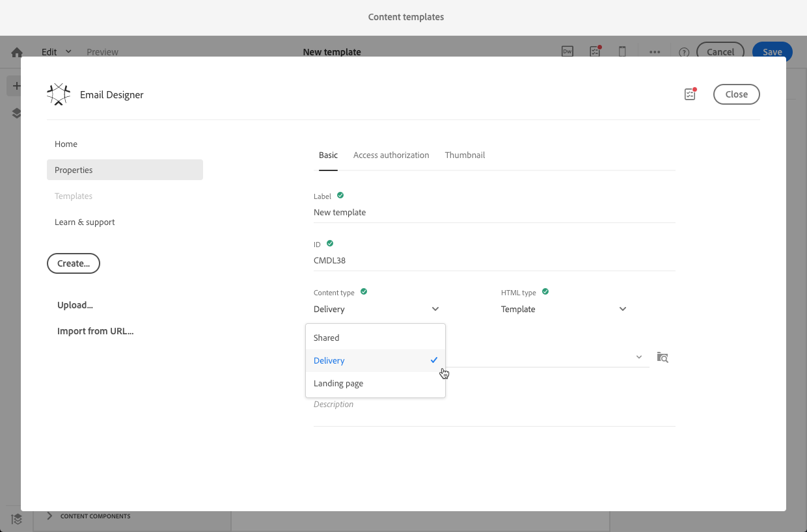
Task: Click the help question mark icon
Action: point(684,52)
